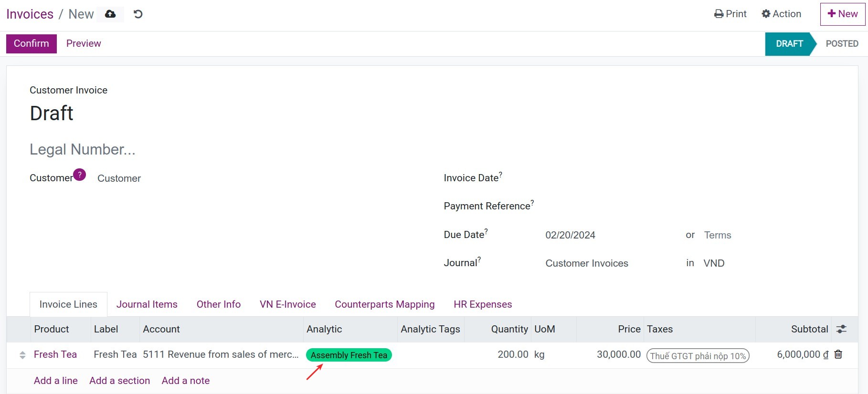Edit the 200.00 quantity cell
This screenshot has height=394, width=868.
pyautogui.click(x=513, y=354)
